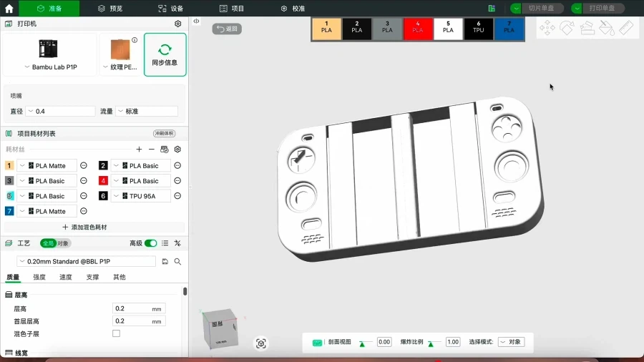Click the search icon beside process preset

[178, 261]
